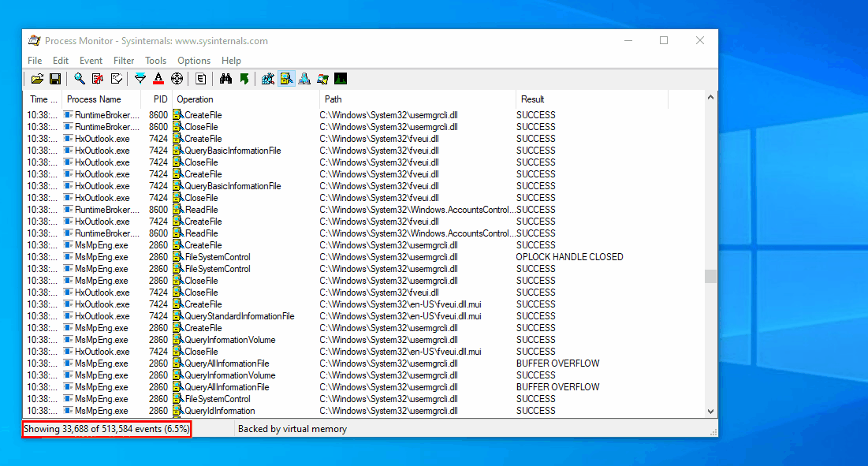Toggle Show Network Activity icon
The image size is (868, 466).
point(304,79)
